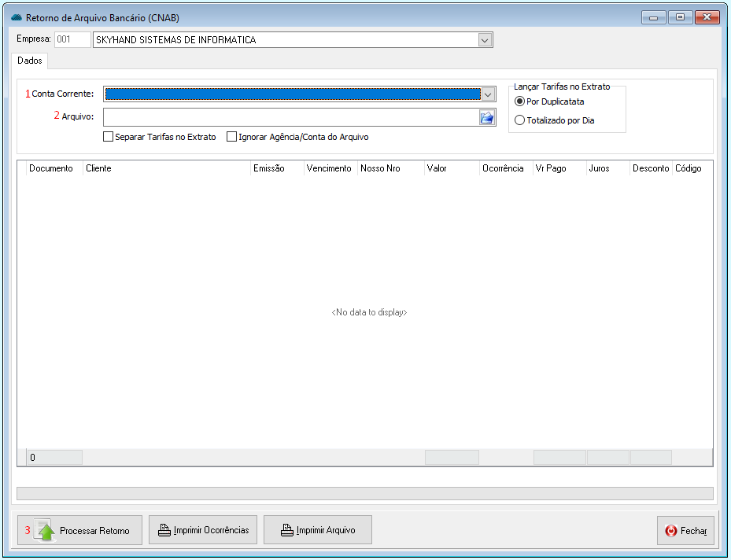Screen dimensions: 731x560
Task: Sort grid by Vencimento column header
Action: pos(329,168)
